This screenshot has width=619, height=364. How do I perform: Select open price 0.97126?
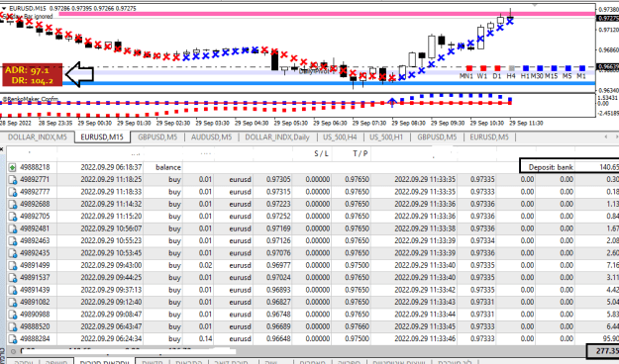tap(278, 241)
